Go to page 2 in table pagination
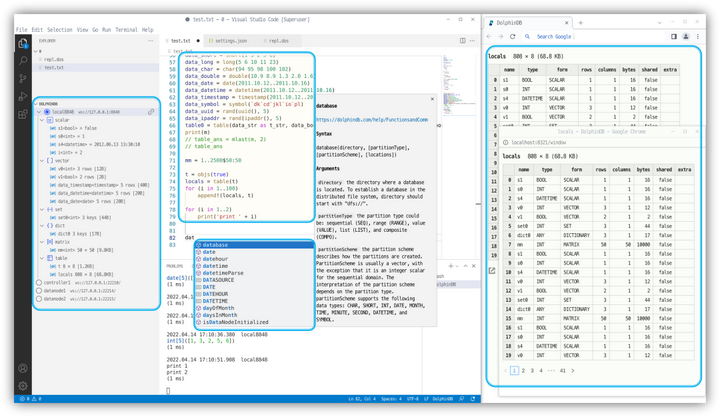 point(523,370)
